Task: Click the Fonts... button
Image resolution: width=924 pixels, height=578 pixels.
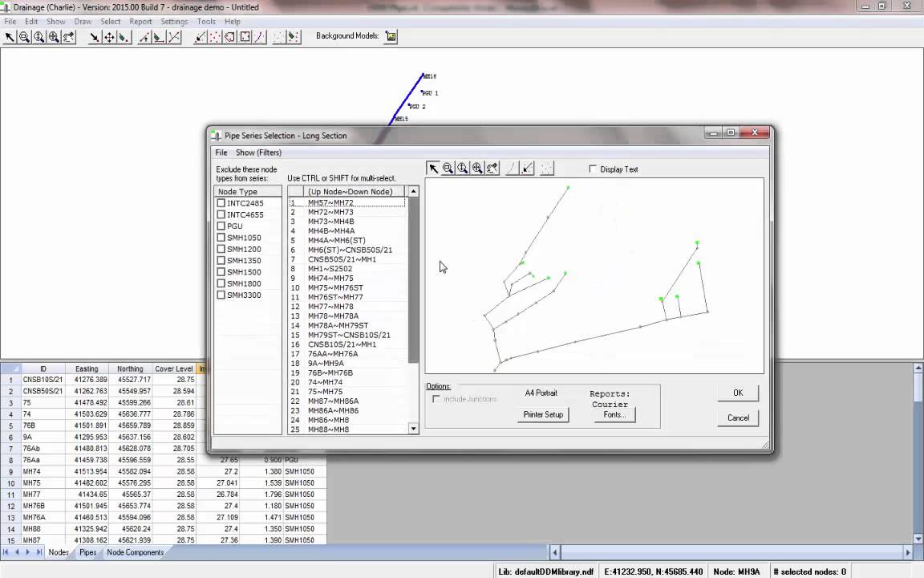Action: click(x=614, y=414)
